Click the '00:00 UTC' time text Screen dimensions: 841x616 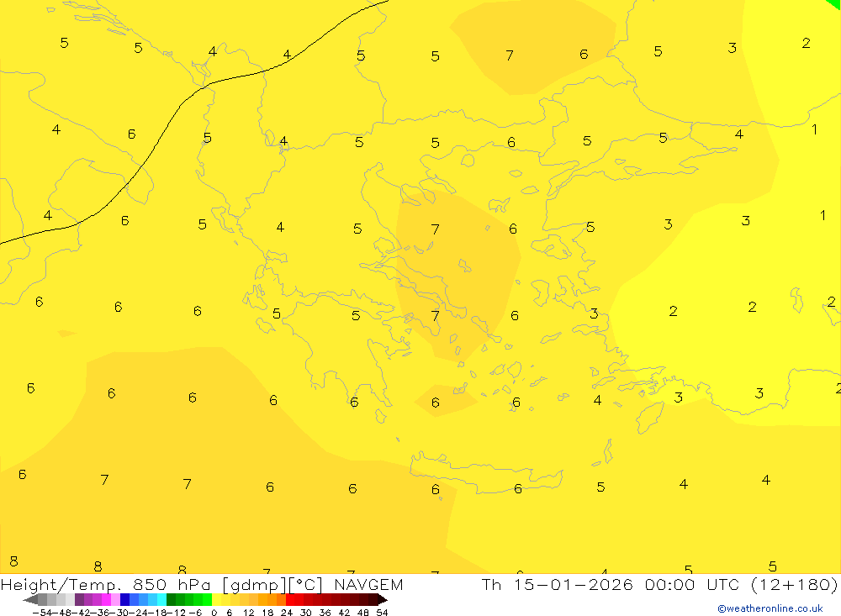click(x=692, y=584)
